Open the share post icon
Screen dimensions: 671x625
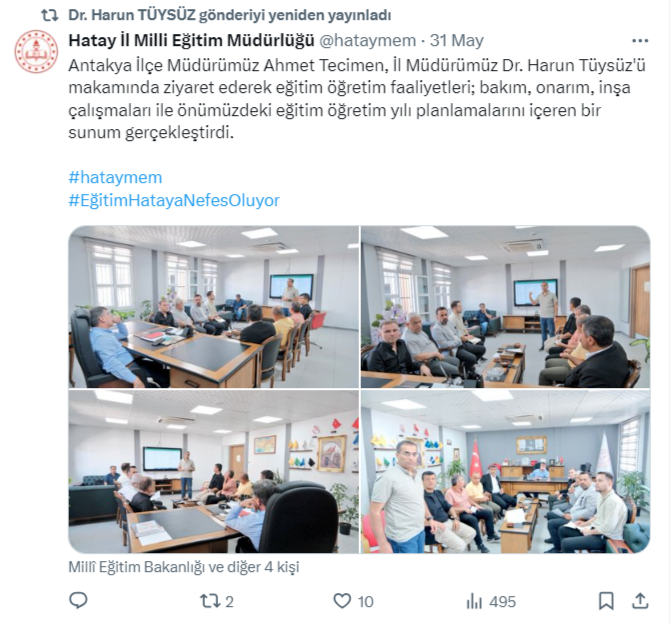pos(640,601)
